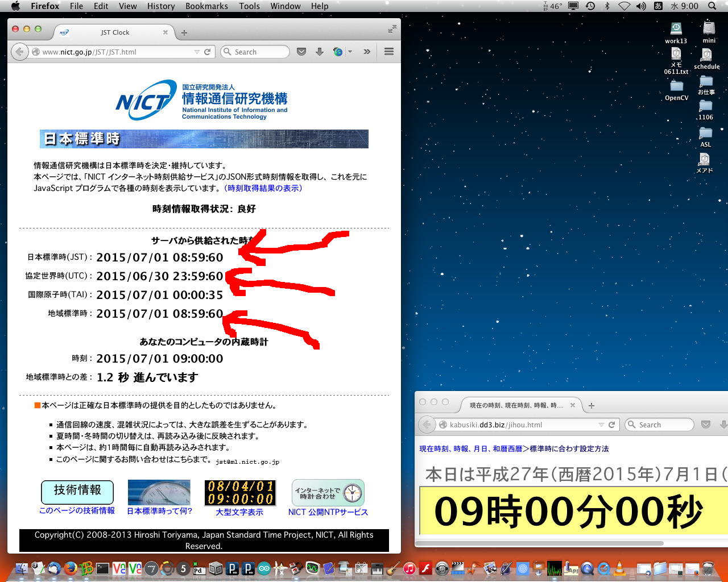Close the JST Clock tab
Viewport: 728px width, 582px height.
[166, 32]
